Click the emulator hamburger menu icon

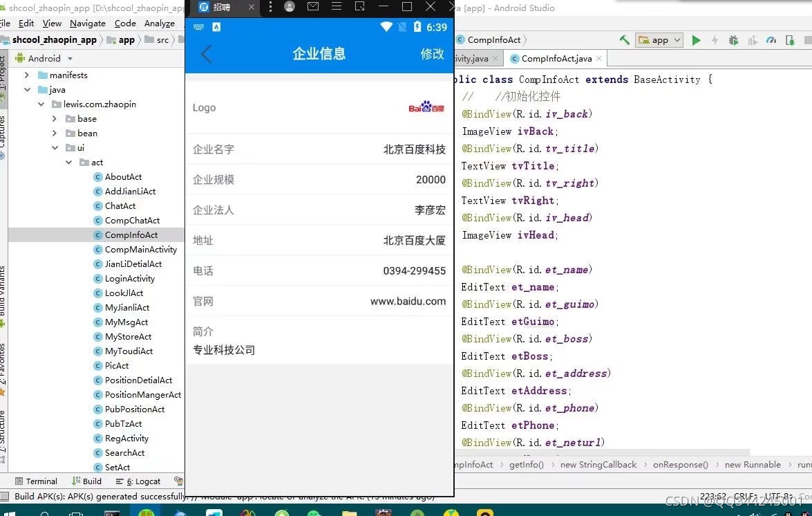click(336, 7)
